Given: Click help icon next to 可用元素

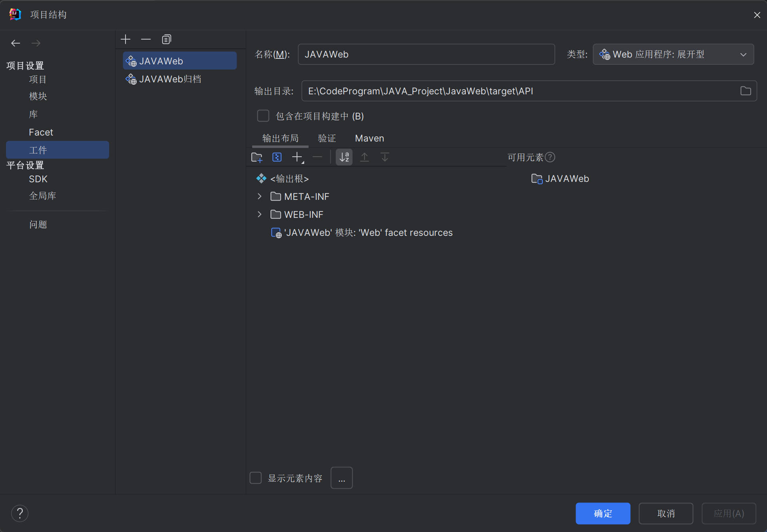Looking at the screenshot, I should [x=550, y=157].
